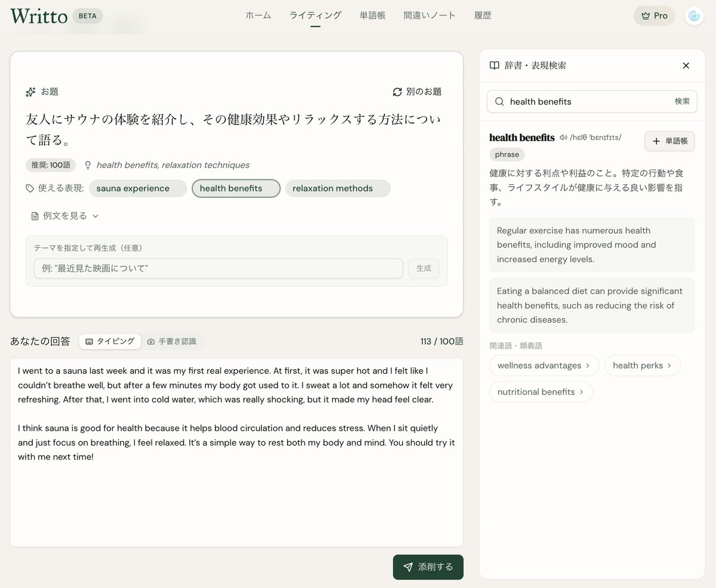Click the tag icon beside 使える表現

pos(30,188)
